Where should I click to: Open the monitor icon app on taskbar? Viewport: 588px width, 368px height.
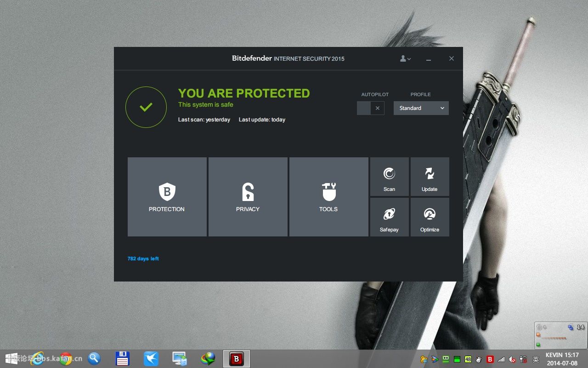(180, 358)
